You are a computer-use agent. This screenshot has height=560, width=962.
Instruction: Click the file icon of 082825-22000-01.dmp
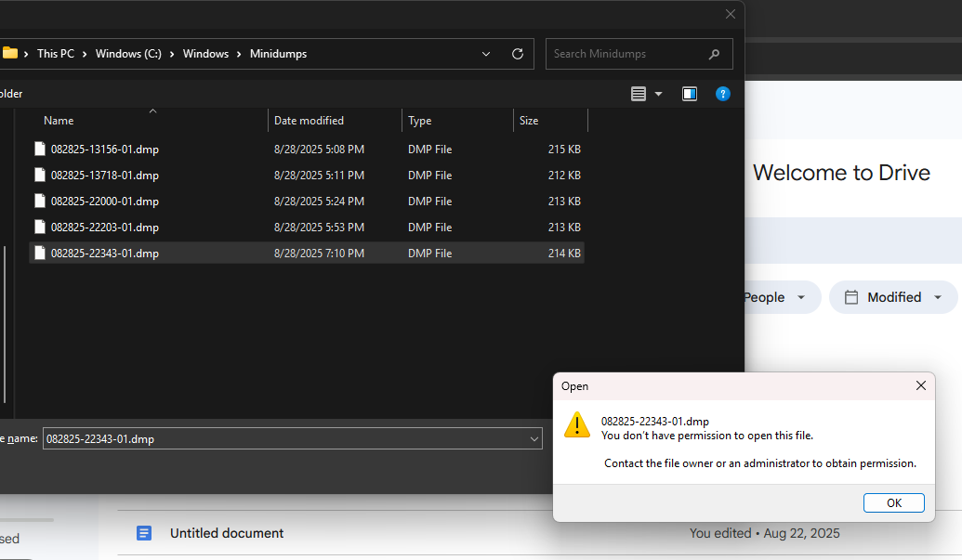tap(40, 201)
